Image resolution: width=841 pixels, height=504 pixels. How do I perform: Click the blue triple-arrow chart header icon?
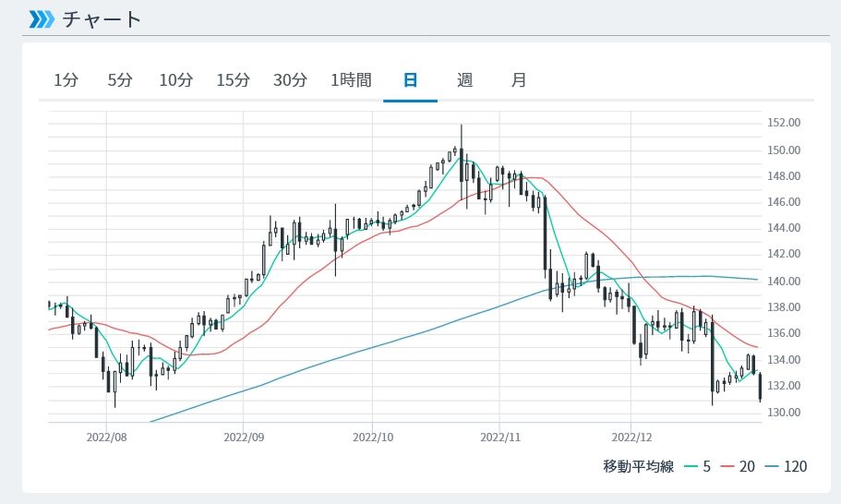(42, 18)
